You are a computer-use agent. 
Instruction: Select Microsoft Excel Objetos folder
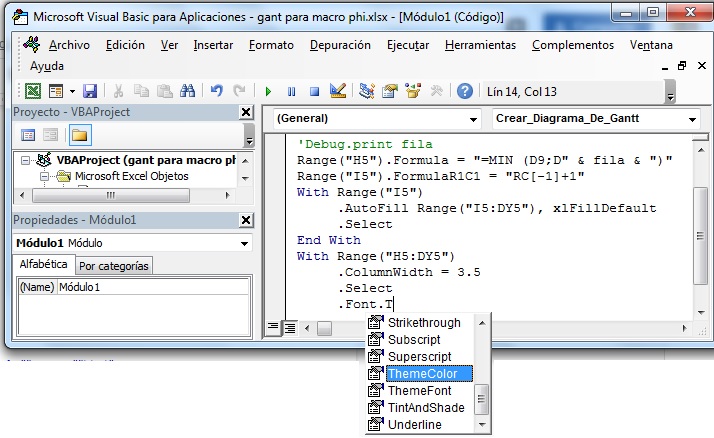tap(132, 176)
